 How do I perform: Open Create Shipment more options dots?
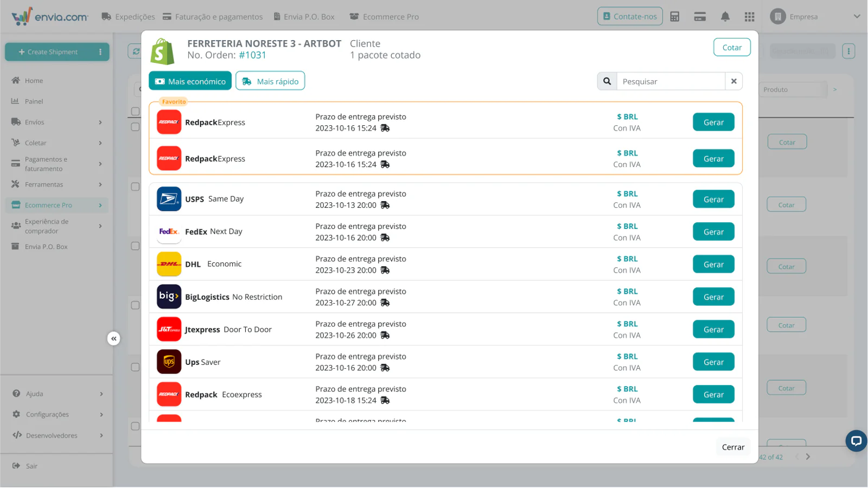pyautogui.click(x=100, y=52)
